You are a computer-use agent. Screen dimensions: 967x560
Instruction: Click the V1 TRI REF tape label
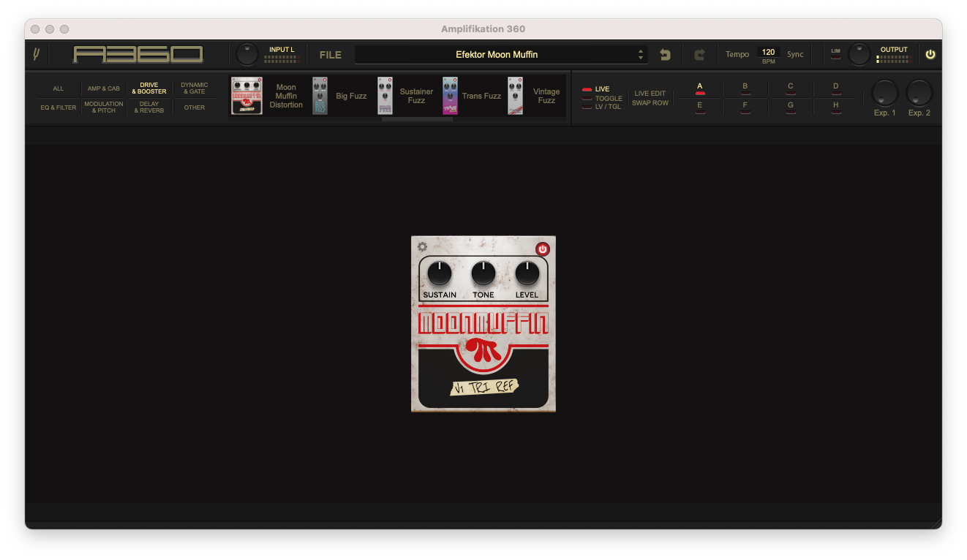click(484, 387)
